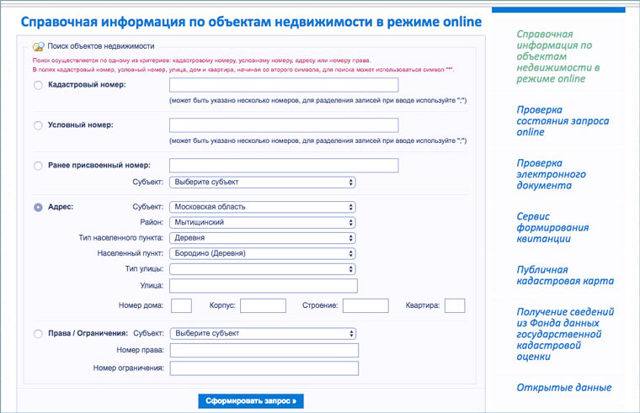Click the Ранее присвоенный номер input field
This screenshot has height=413, width=640.
click(x=284, y=165)
